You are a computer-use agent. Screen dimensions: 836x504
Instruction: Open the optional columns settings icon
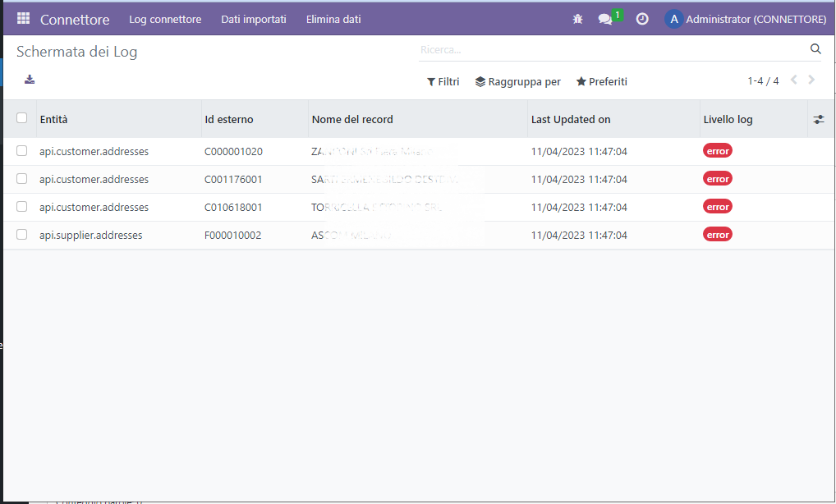pyautogui.click(x=818, y=119)
